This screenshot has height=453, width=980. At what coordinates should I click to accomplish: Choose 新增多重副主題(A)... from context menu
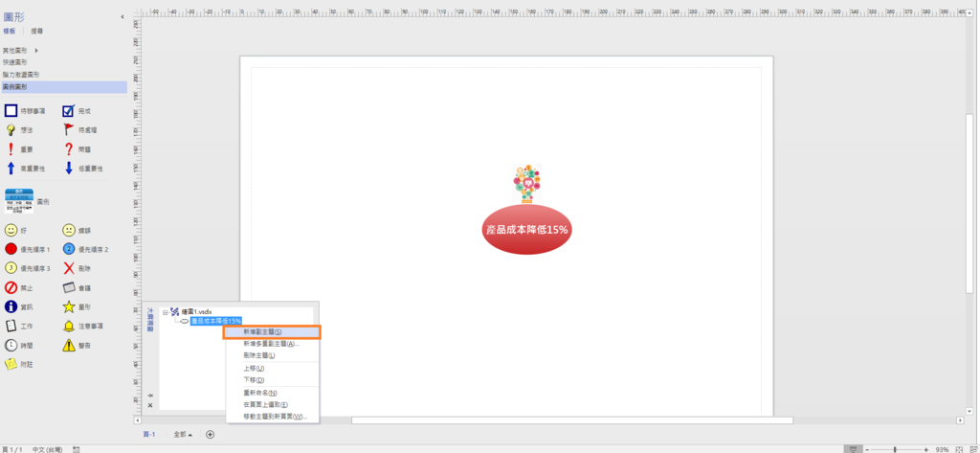(271, 344)
